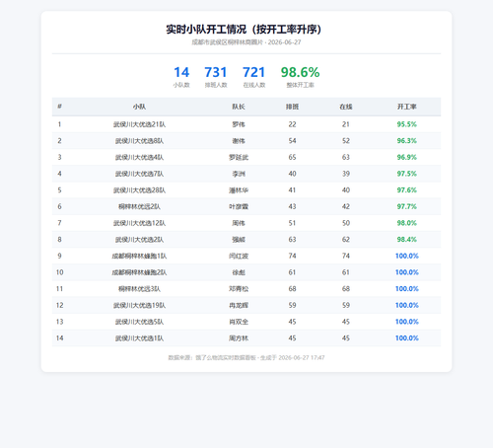Viewport: 493px width, 448px height.
Task: Select the rate 97.6%
Action: click(407, 190)
